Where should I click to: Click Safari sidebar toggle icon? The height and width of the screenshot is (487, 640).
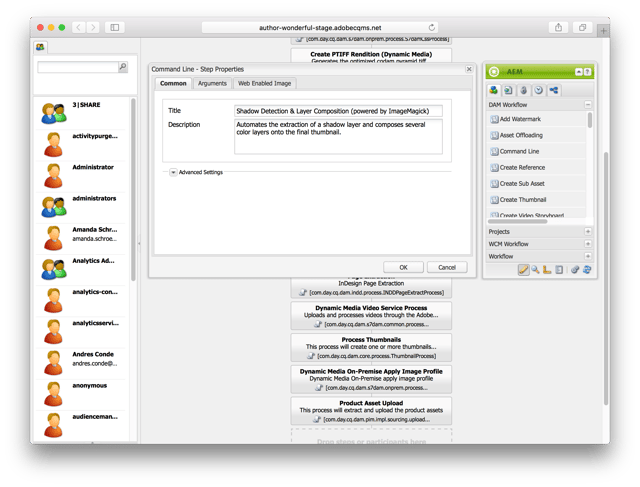(x=115, y=27)
